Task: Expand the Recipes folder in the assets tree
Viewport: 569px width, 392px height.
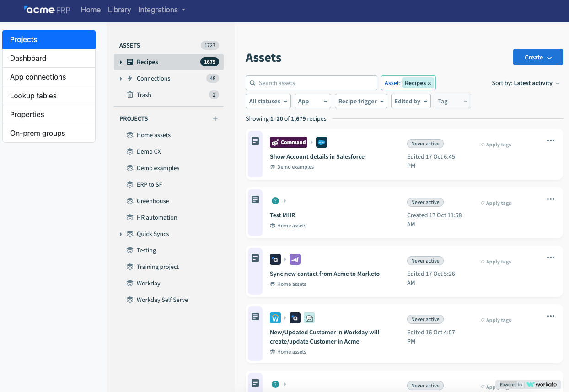Action: point(120,61)
